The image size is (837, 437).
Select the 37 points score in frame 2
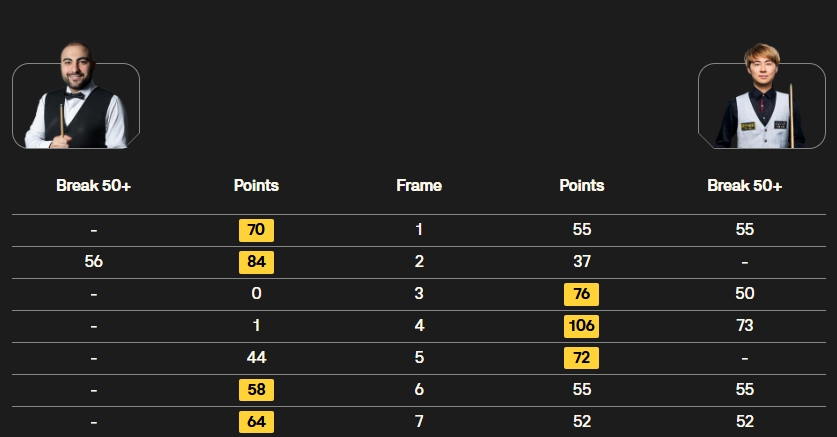pos(582,261)
